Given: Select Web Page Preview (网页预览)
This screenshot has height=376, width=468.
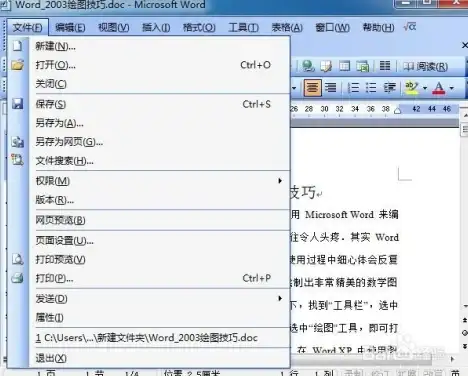Looking at the screenshot, I should [149, 220].
